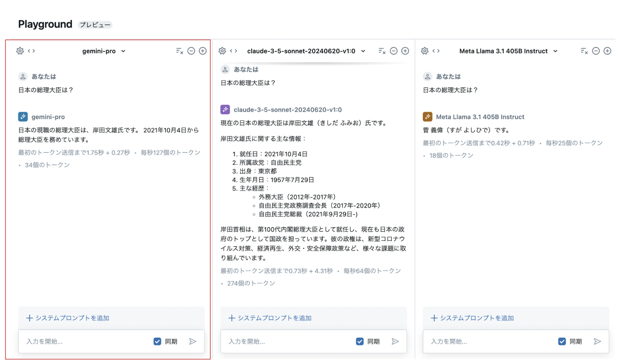The width and height of the screenshot is (620, 364).
Task: Open the claude-3-5-sonnet-20240620-v1:0 model dropdown
Action: tap(306, 51)
